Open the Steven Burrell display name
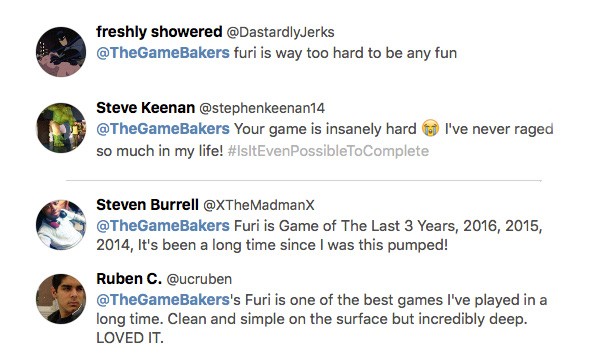 (147, 205)
